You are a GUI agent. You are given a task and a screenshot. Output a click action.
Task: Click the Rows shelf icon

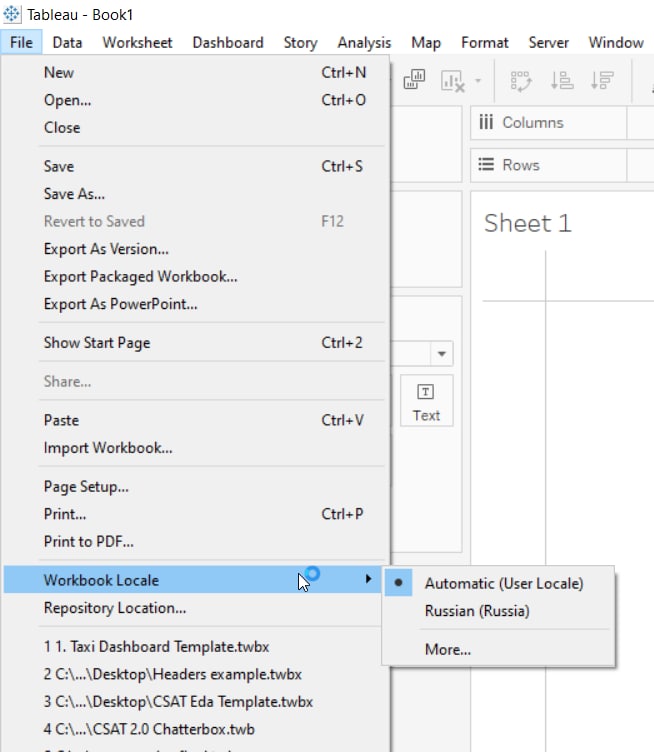[x=486, y=164]
